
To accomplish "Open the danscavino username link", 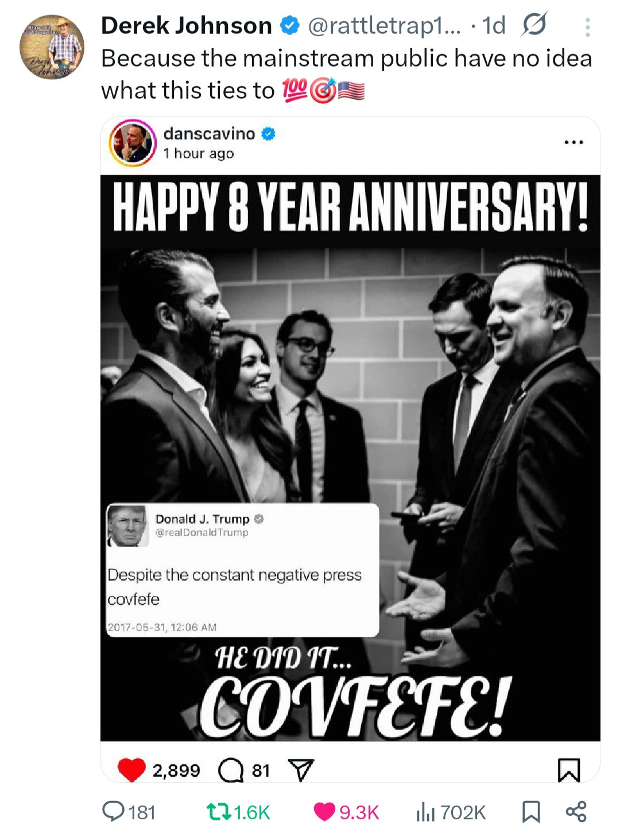I will tap(209, 134).
